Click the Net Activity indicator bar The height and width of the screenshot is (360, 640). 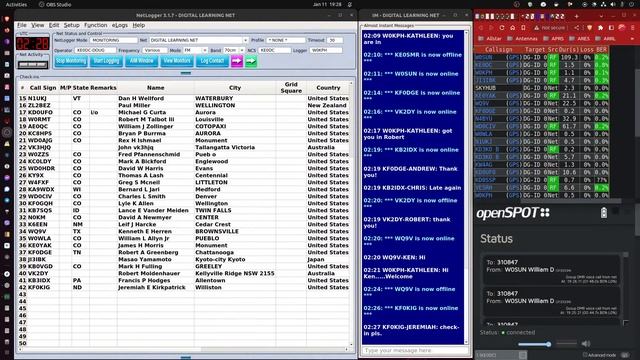pos(33,64)
